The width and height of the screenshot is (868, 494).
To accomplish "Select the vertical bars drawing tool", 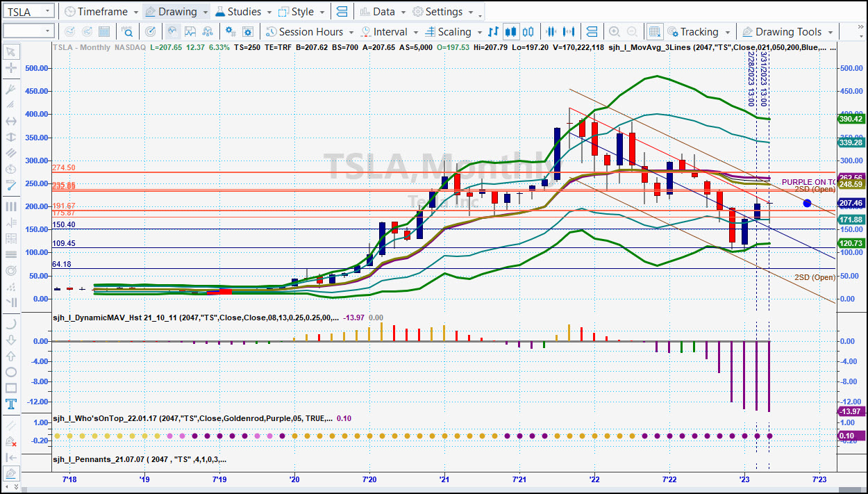I will pyautogui.click(x=10, y=206).
